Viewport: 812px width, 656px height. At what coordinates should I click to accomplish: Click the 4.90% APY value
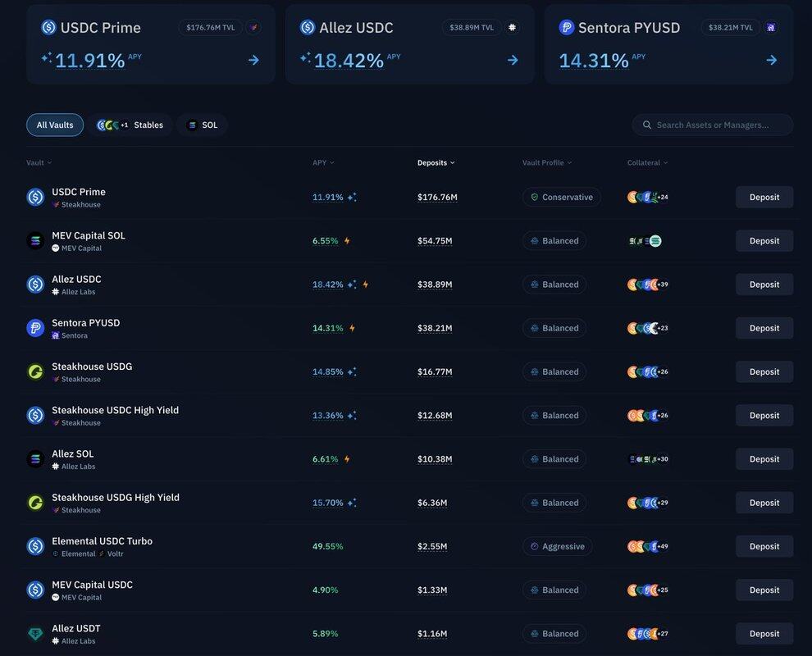(326, 590)
